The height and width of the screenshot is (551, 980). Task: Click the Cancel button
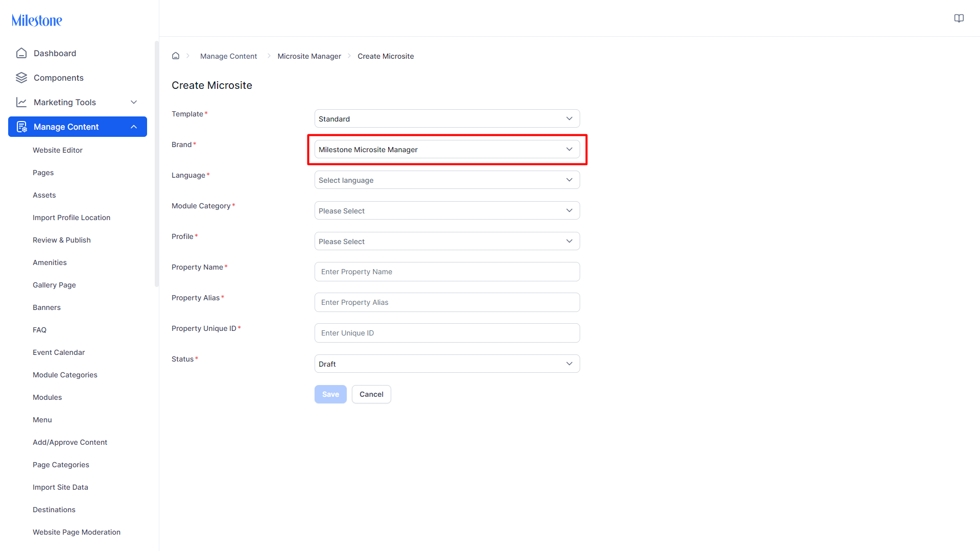pos(371,394)
